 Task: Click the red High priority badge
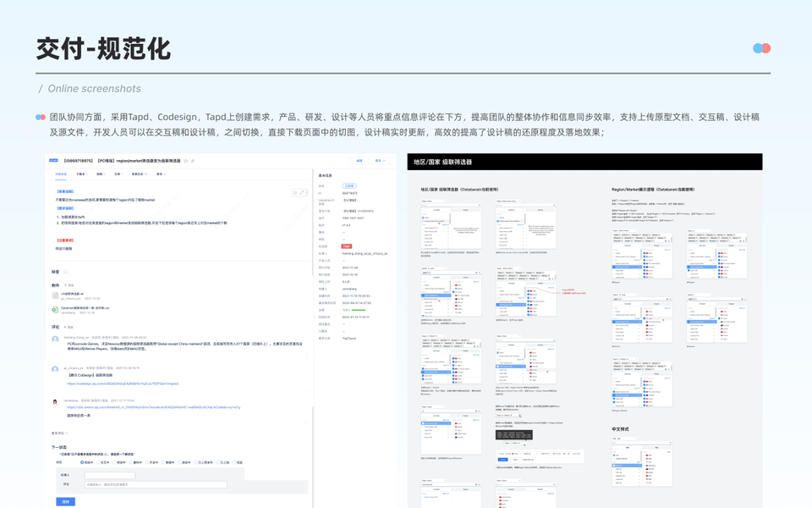[347, 246]
